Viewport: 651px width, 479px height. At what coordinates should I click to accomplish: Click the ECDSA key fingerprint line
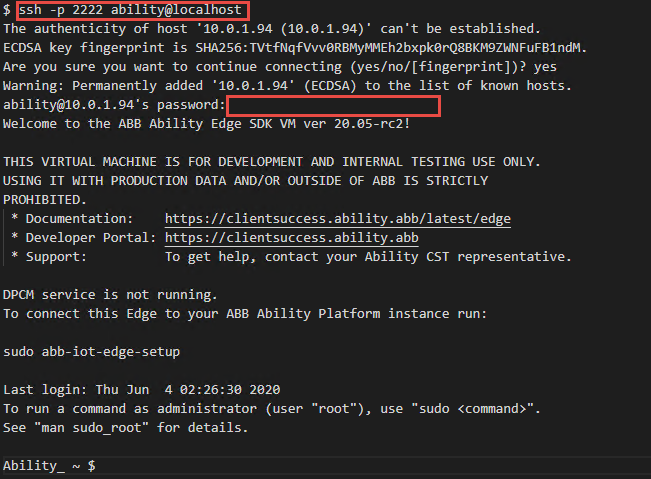coord(295,48)
